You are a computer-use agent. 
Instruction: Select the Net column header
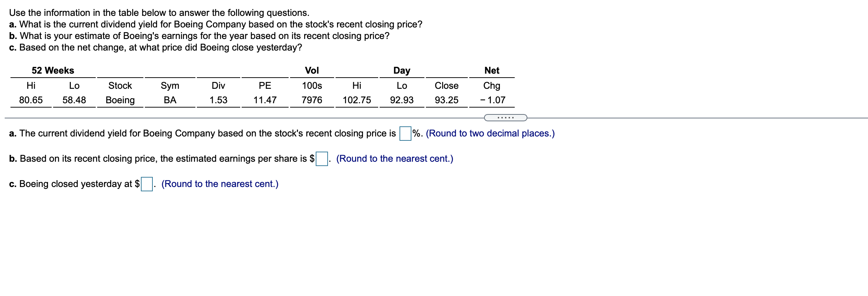click(492, 70)
